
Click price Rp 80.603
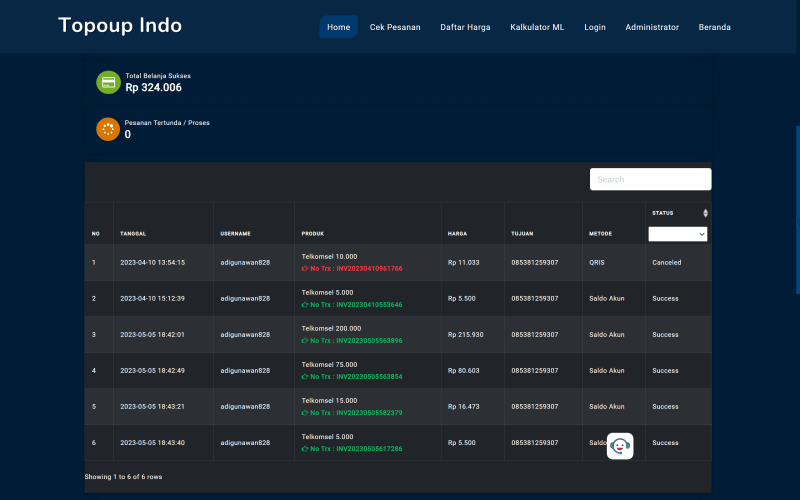point(463,370)
